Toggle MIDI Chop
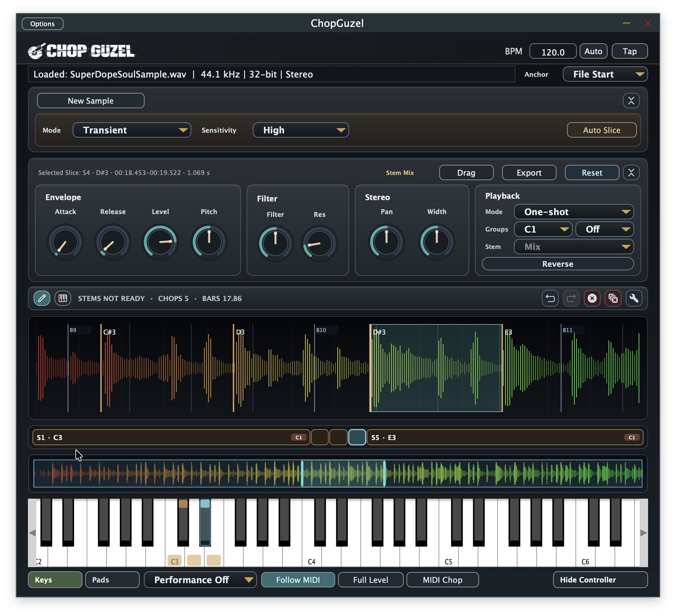This screenshot has height=616, width=676. click(x=442, y=580)
